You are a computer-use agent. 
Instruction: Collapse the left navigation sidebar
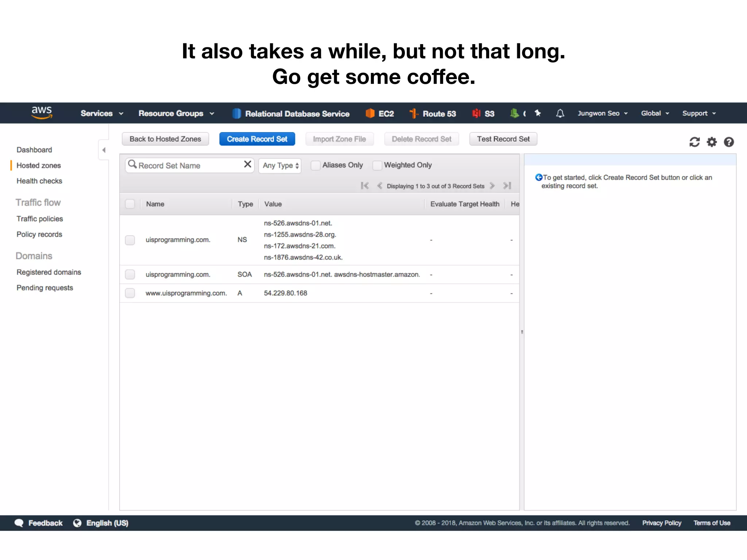[104, 150]
